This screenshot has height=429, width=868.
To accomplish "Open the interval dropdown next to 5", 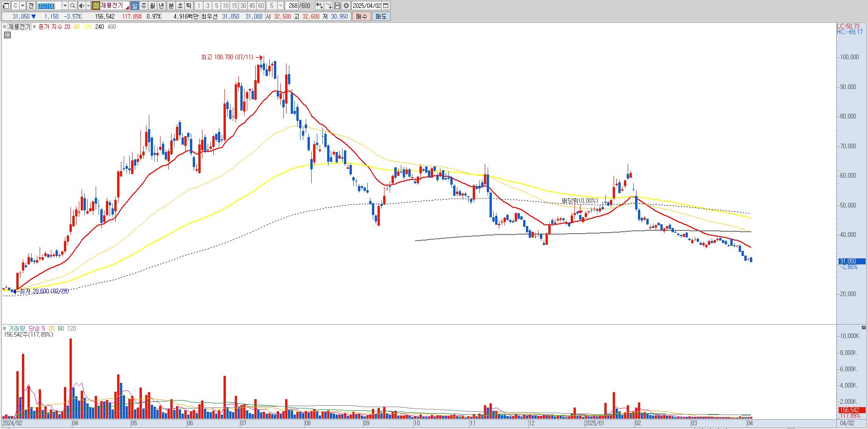I will point(280,6).
